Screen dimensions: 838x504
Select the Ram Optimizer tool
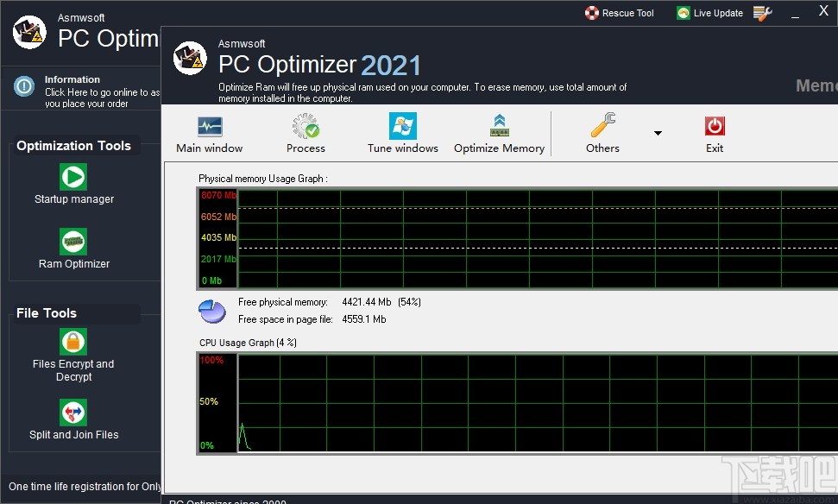(72, 249)
